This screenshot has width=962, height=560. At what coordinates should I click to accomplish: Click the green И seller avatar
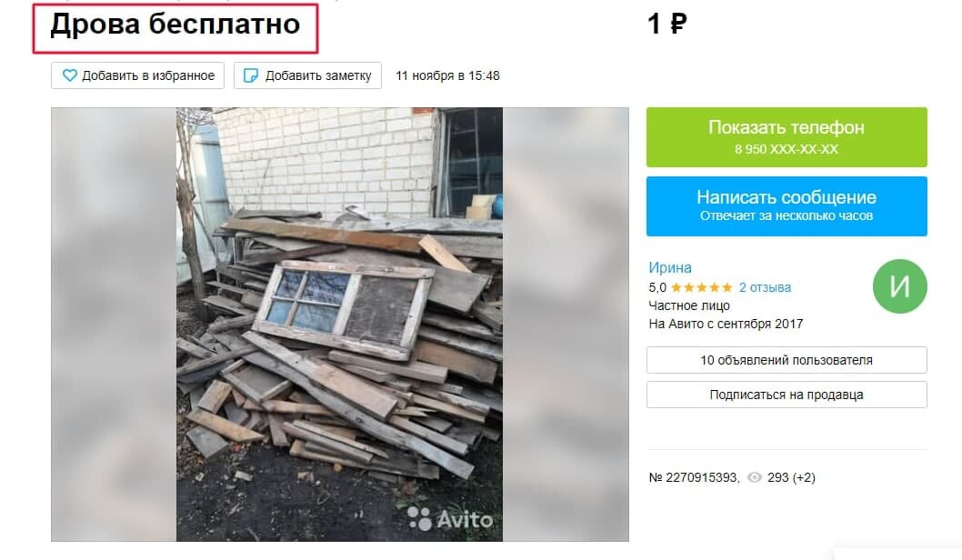[899, 286]
